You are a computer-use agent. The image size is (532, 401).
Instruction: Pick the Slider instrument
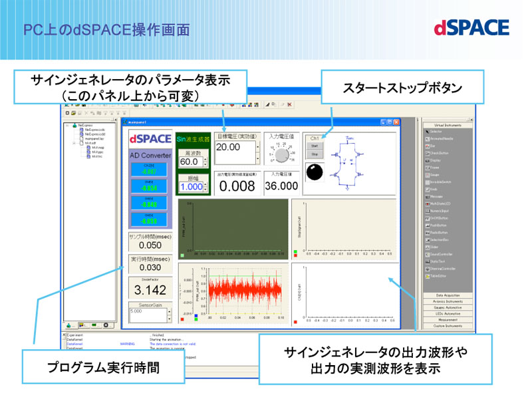click(432, 247)
